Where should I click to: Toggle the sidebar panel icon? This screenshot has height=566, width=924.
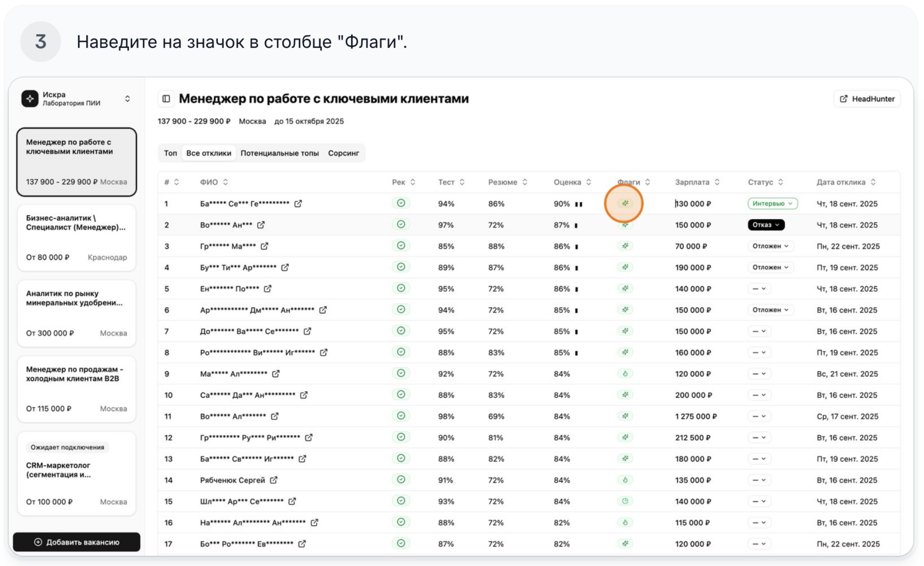coord(166,99)
